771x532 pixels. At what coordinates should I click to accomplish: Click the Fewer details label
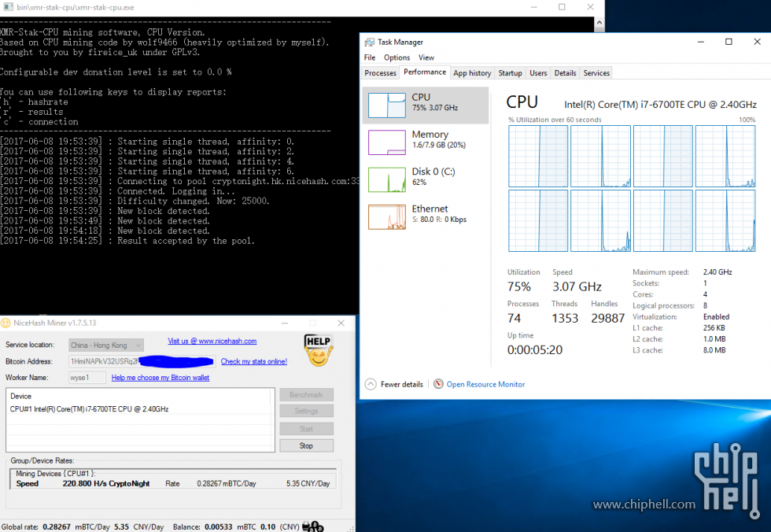(x=402, y=385)
